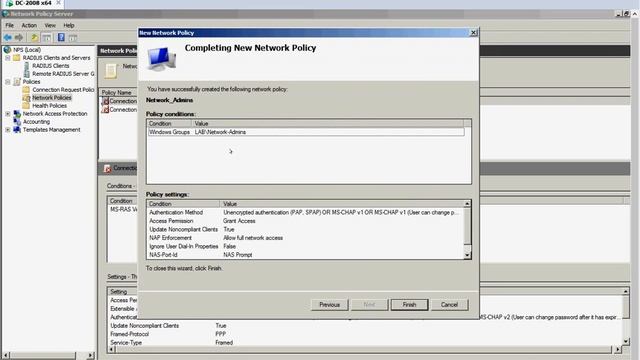This screenshot has width=640, height=360.
Task: Click the RADIUS Clients server icon
Action: (27, 66)
